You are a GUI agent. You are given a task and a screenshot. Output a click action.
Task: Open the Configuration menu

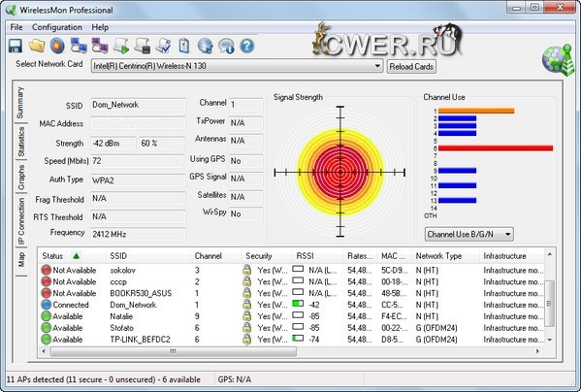tap(57, 27)
